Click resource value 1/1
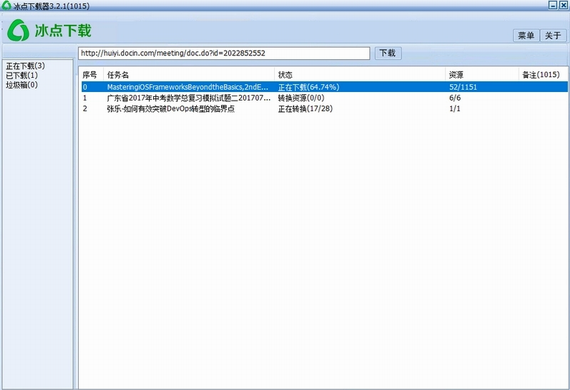The image size is (570, 390). [x=455, y=109]
